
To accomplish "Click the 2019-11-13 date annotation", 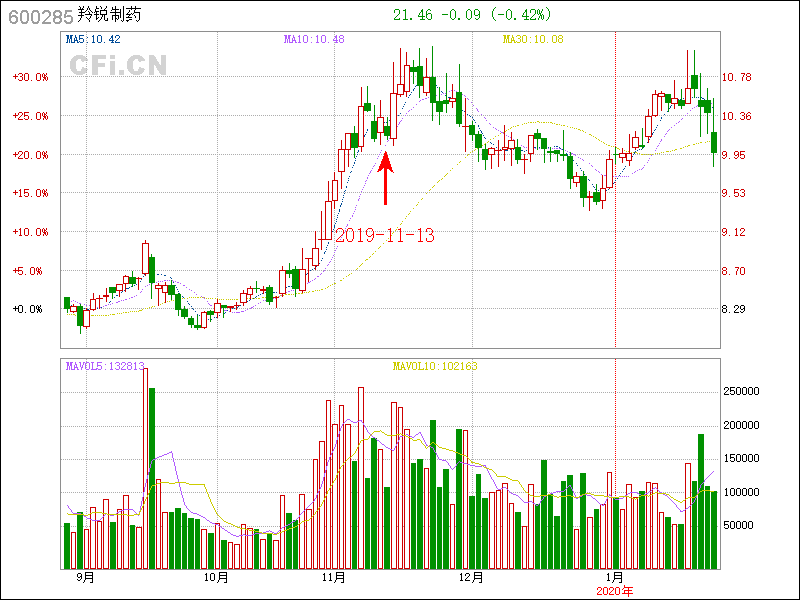I will click(x=384, y=236).
